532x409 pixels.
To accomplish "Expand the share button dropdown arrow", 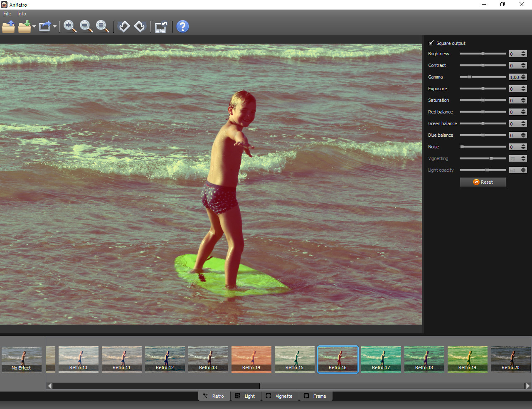I will pos(54,27).
